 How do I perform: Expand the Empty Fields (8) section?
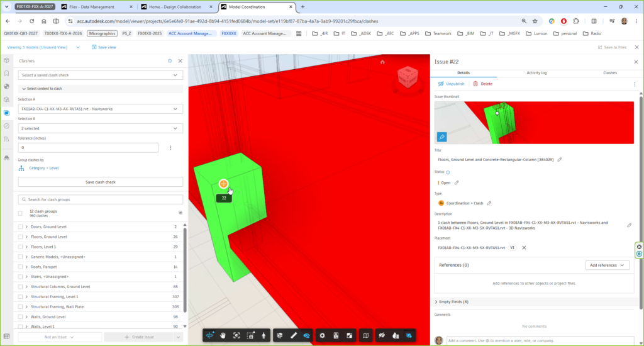452,301
